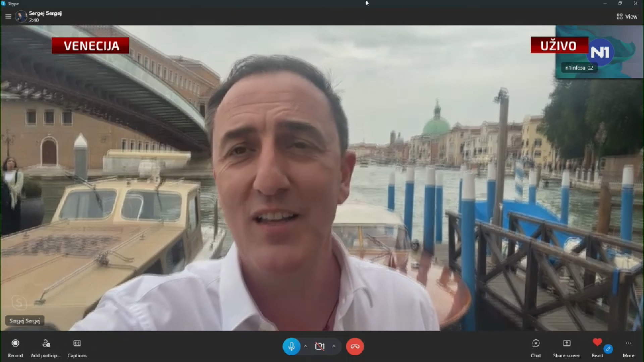Click the red hang up button

click(x=355, y=346)
